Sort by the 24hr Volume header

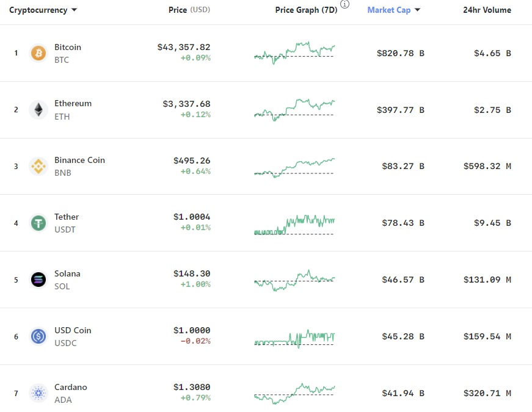tap(487, 10)
